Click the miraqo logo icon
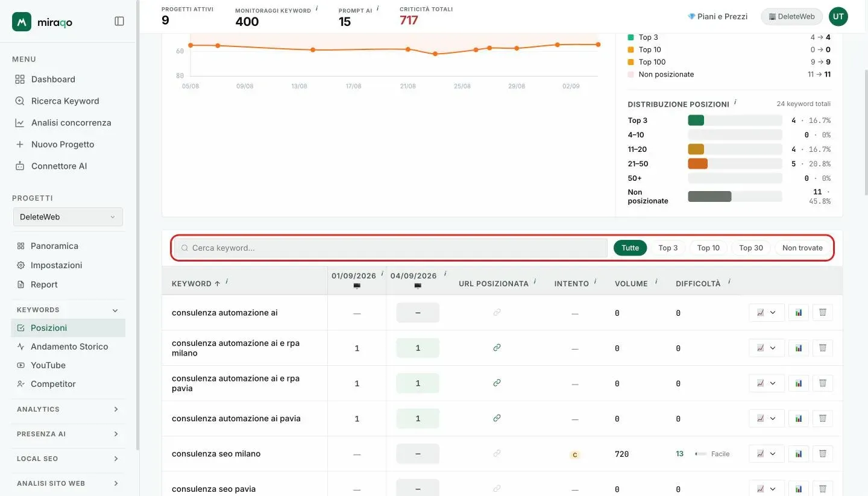Viewport: 868px width, 496px height. pos(22,22)
